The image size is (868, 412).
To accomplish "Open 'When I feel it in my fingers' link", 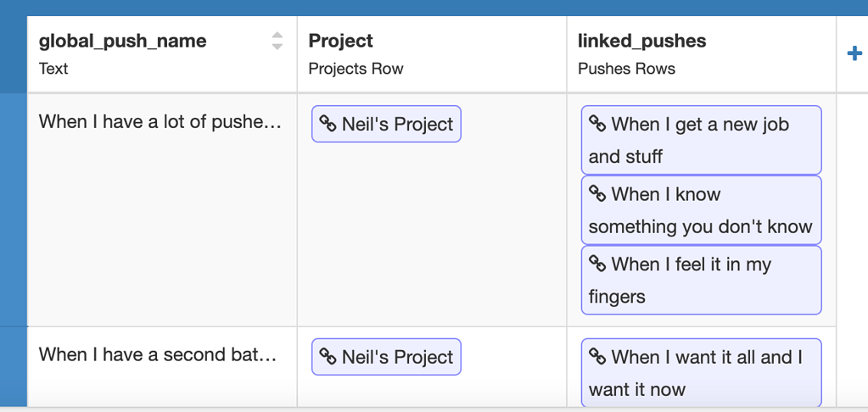I will point(701,280).
